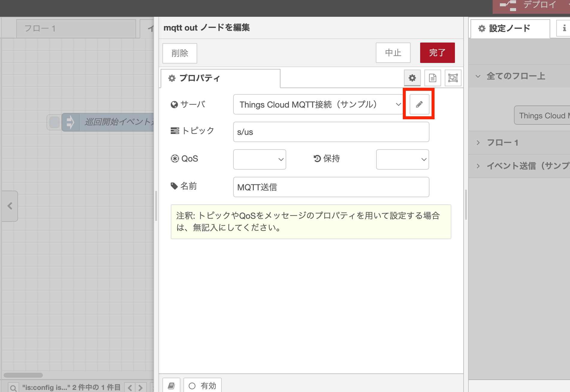Select the 設定ノード sidebar tab
The image size is (570, 392).
pyautogui.click(x=510, y=28)
